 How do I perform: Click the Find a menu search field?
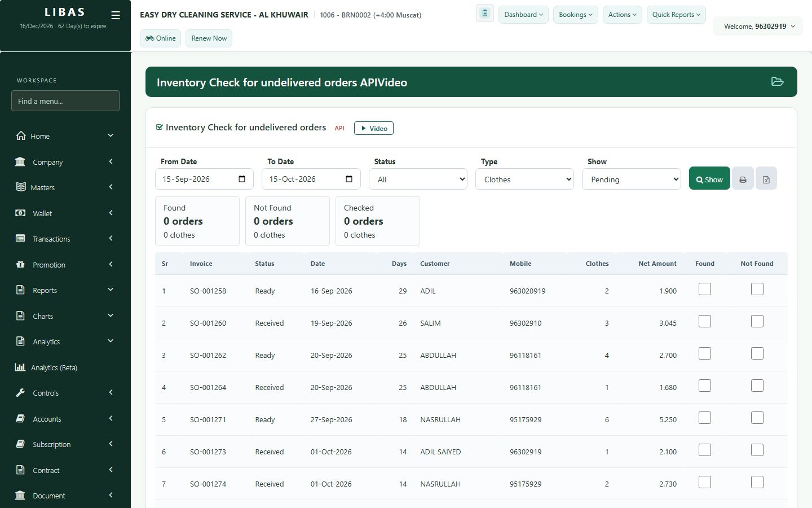click(65, 101)
